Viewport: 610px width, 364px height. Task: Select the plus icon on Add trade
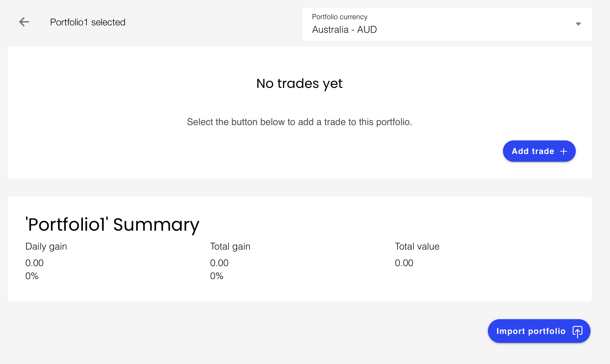564,151
